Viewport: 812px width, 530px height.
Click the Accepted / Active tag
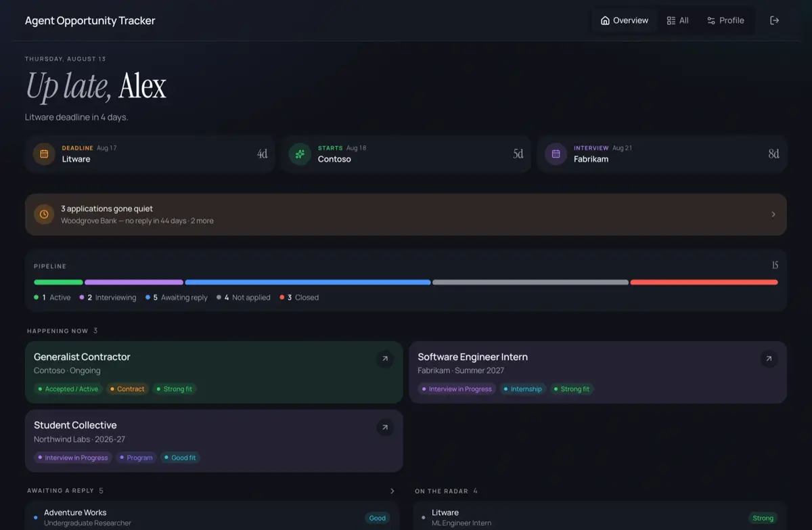click(68, 389)
